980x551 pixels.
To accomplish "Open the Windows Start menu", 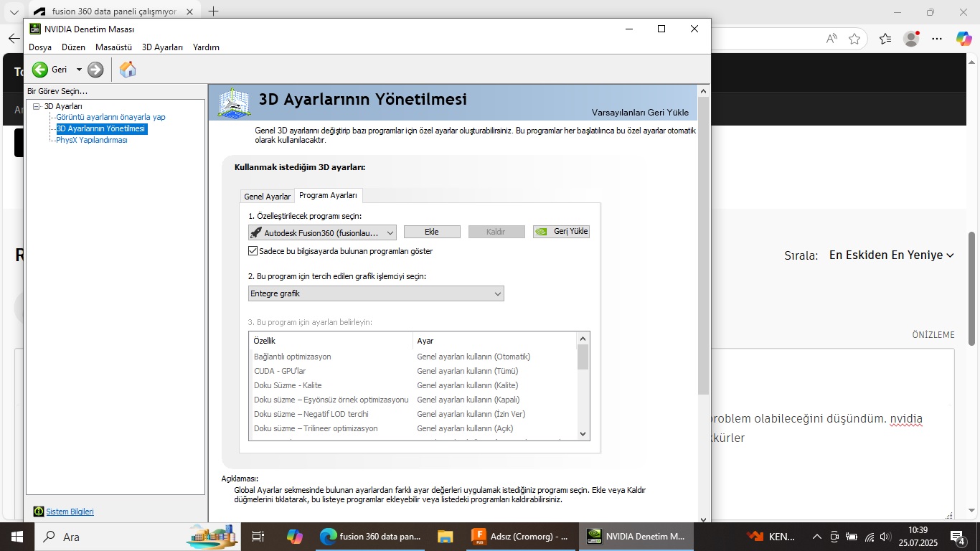I will point(16,536).
